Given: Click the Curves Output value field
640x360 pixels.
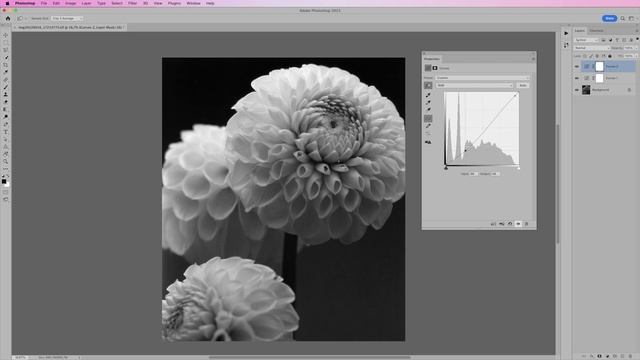Looking at the screenshot, I should click(x=495, y=174).
